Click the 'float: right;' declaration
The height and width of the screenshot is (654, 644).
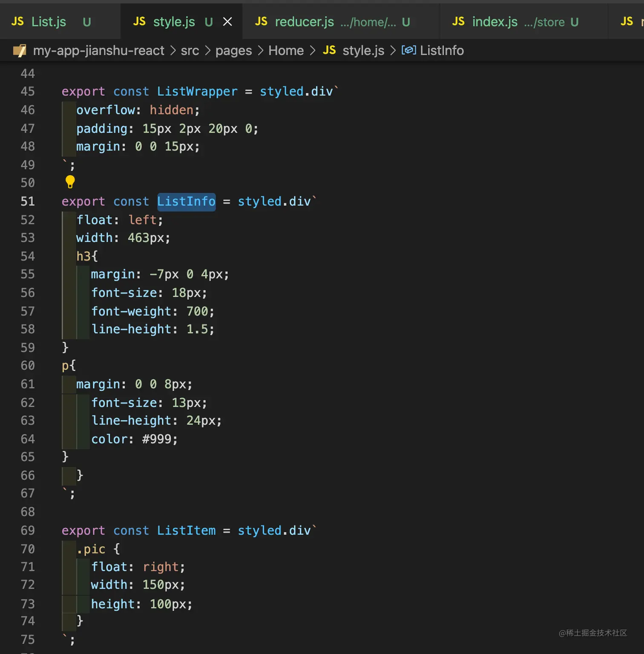pyautogui.click(x=138, y=567)
